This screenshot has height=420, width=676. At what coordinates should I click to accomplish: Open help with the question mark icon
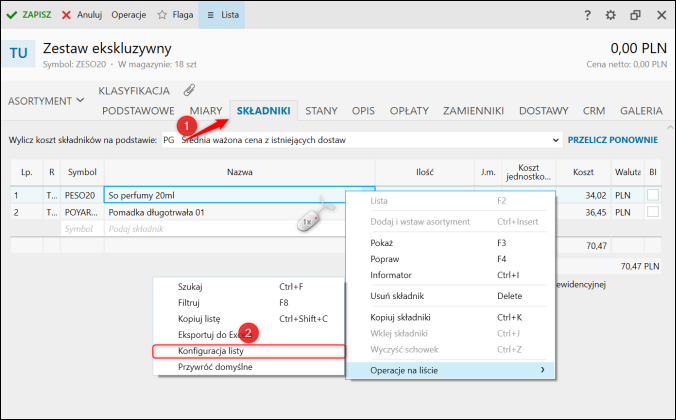pos(587,15)
